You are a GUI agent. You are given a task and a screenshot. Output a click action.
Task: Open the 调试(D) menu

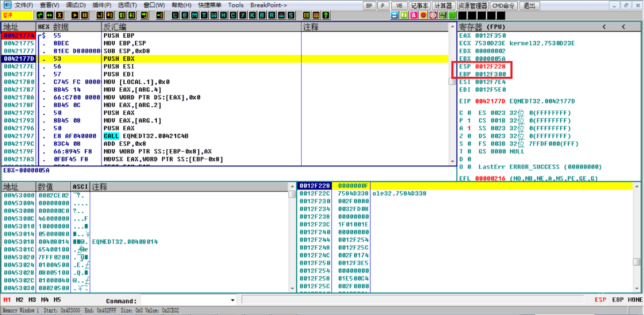[76, 5]
